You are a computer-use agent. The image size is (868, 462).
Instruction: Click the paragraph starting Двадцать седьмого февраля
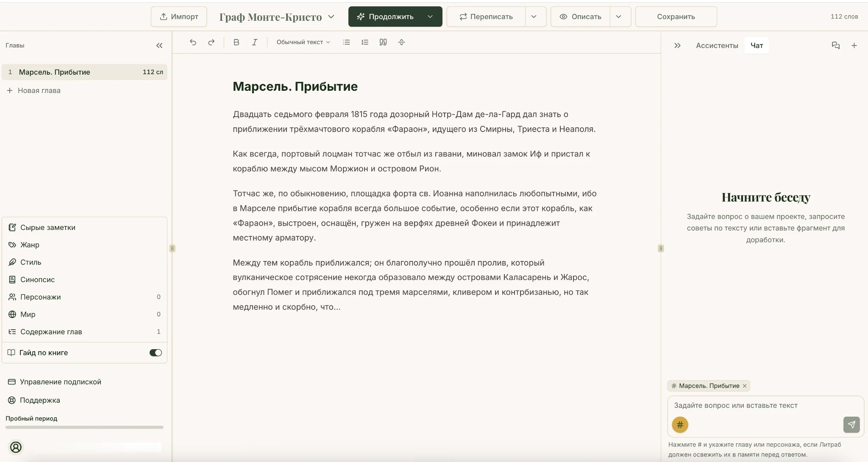coord(415,122)
